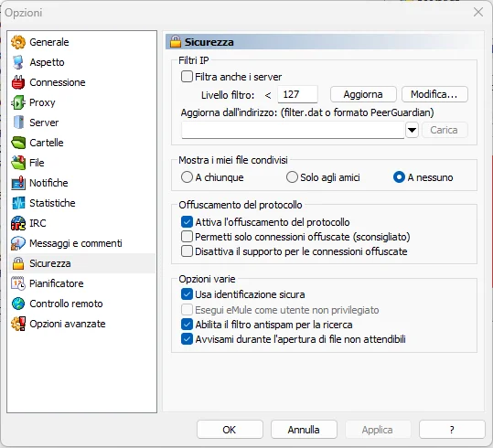Screen dimensions: 493x448
Task: Click the Livello filtro value field
Action: (297, 94)
